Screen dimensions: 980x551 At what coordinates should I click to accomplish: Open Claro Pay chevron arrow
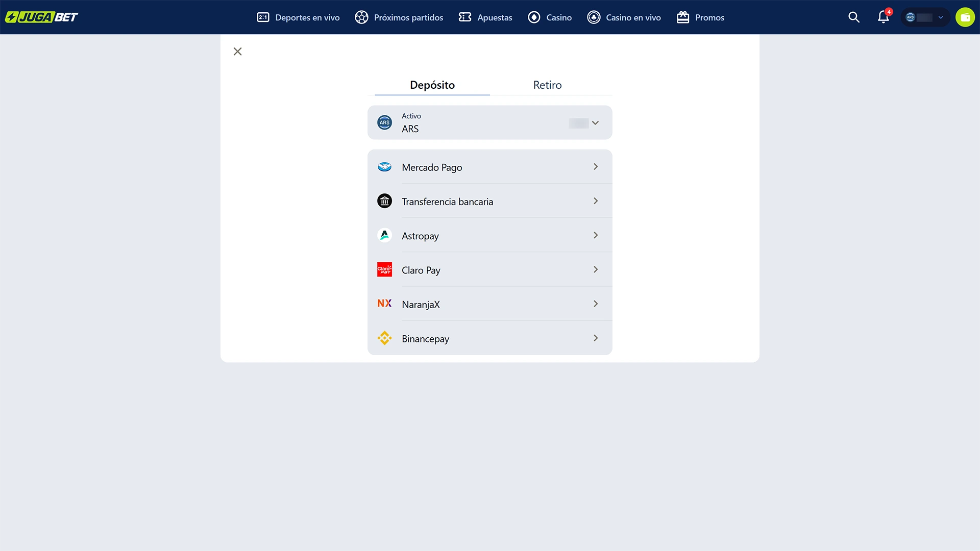click(596, 269)
